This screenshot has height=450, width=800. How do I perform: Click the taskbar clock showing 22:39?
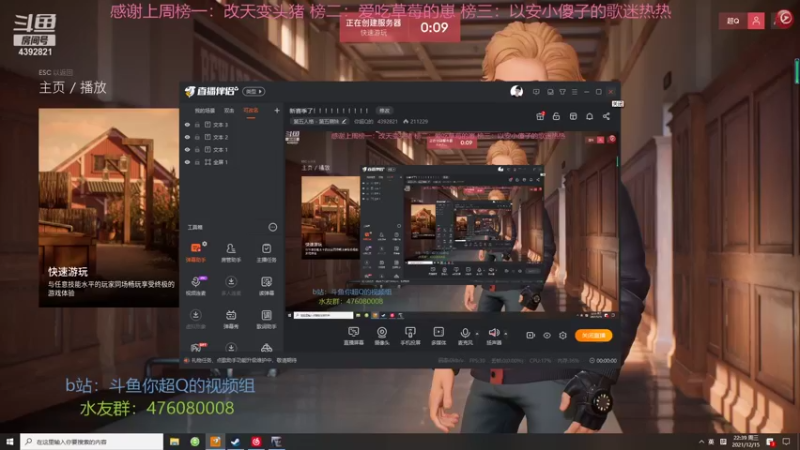point(746,442)
